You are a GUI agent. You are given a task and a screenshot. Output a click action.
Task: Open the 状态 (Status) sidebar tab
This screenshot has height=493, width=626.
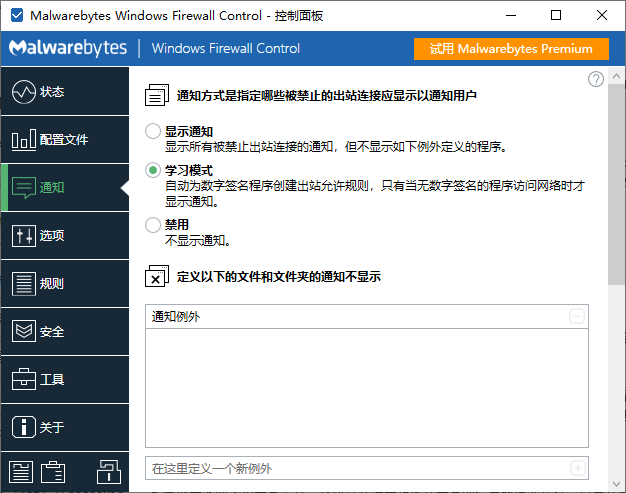(x=65, y=91)
